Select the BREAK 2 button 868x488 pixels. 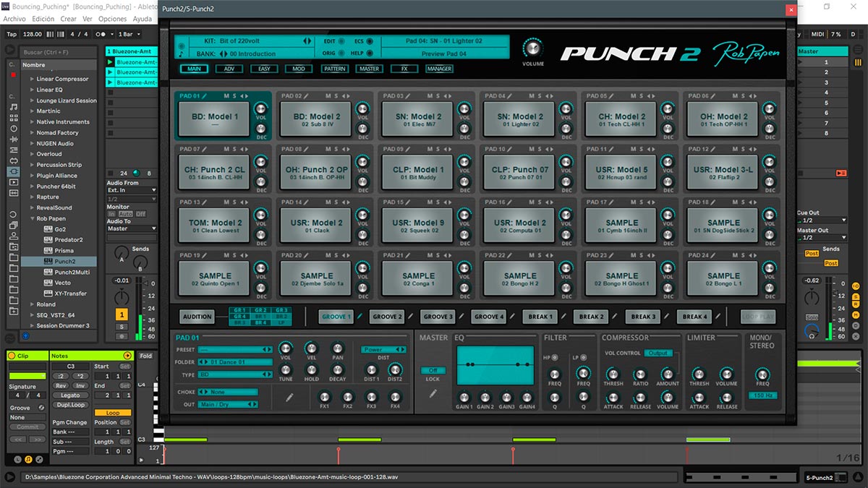591,317
